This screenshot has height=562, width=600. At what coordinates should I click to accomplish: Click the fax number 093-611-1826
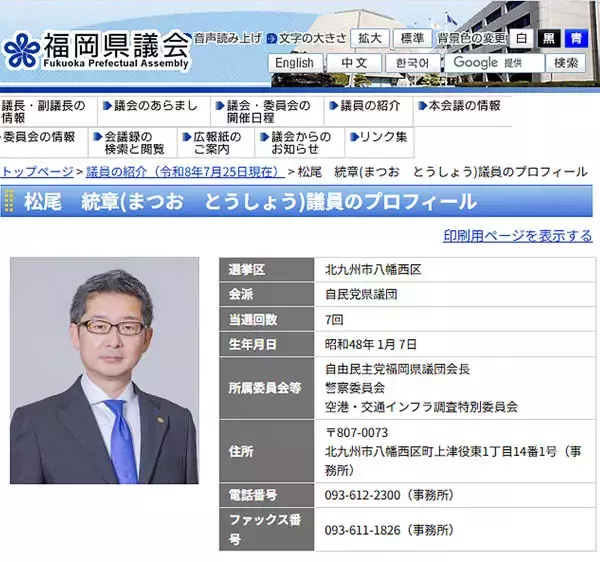(x=362, y=530)
